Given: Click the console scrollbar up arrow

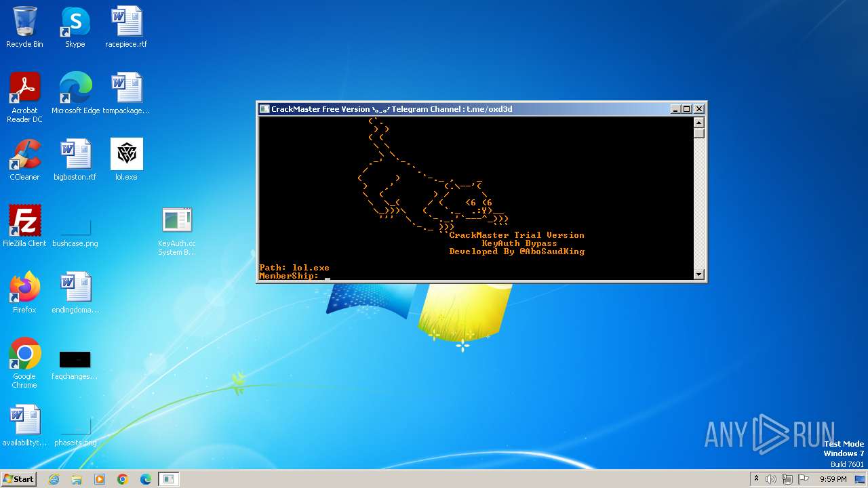Looking at the screenshot, I should pyautogui.click(x=699, y=123).
